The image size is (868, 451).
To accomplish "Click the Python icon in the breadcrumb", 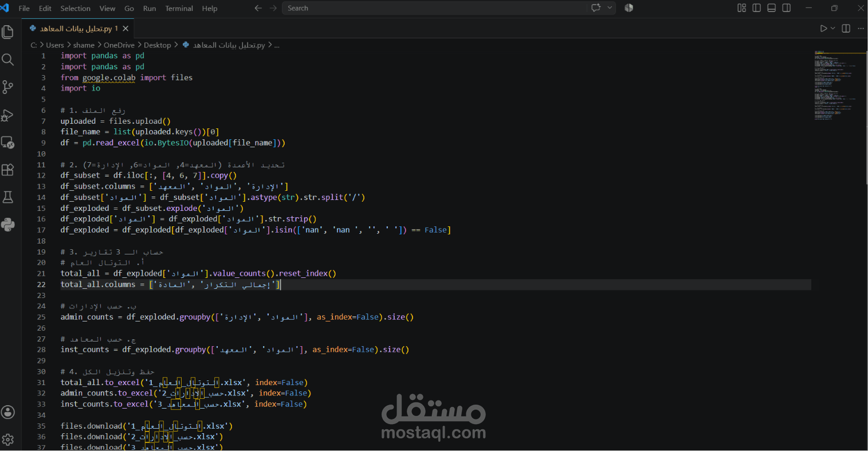I will click(x=186, y=45).
